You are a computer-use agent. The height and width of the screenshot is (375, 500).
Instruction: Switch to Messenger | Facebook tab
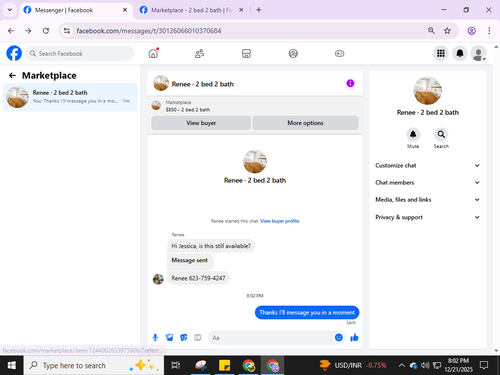click(75, 10)
